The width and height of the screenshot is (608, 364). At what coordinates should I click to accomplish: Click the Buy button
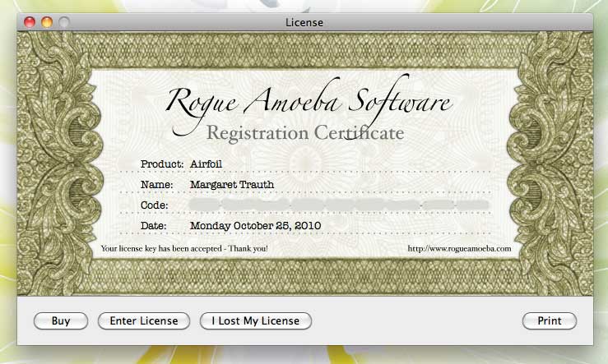pos(61,321)
